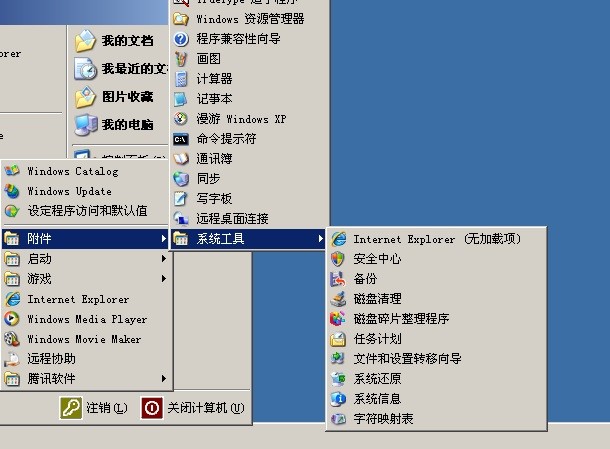Screen dimensions: 610x449
Task: Click the 关闭计算机(U) shutdown button
Action: click(x=193, y=408)
